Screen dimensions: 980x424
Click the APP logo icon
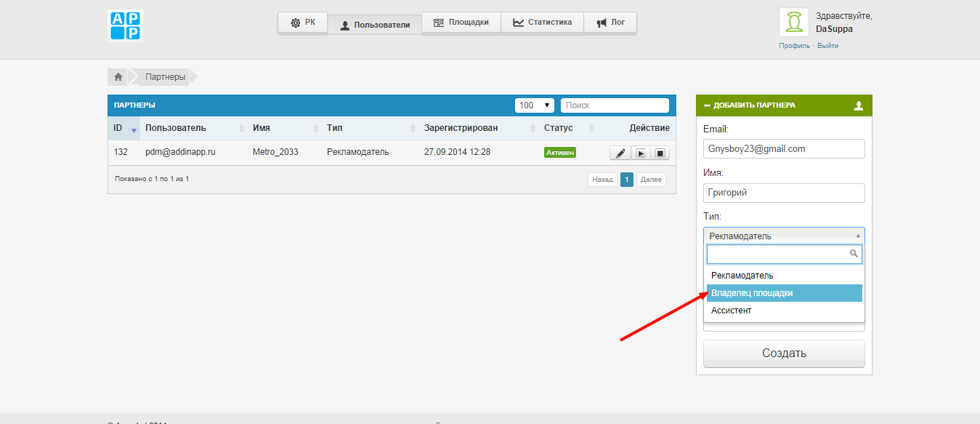click(125, 25)
